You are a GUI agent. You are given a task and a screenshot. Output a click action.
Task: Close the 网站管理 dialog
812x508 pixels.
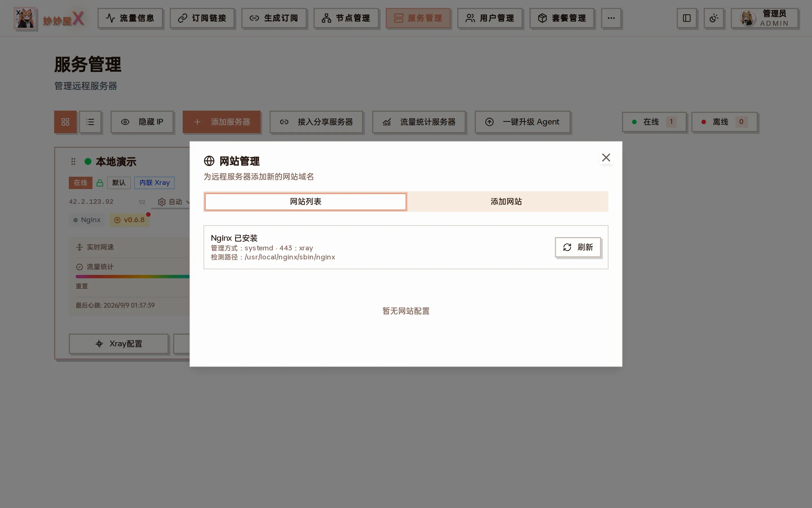[x=606, y=157]
